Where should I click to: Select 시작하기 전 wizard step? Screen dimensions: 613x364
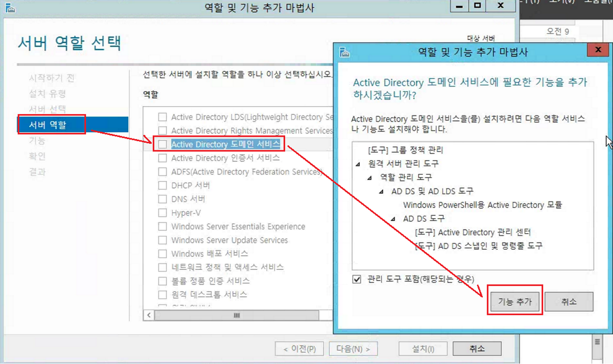click(51, 78)
